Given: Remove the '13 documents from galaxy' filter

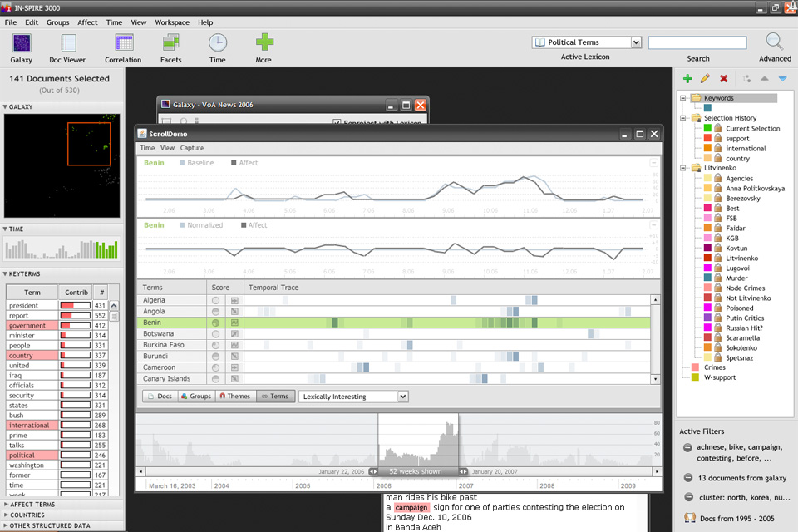Looking at the screenshot, I should [x=687, y=478].
